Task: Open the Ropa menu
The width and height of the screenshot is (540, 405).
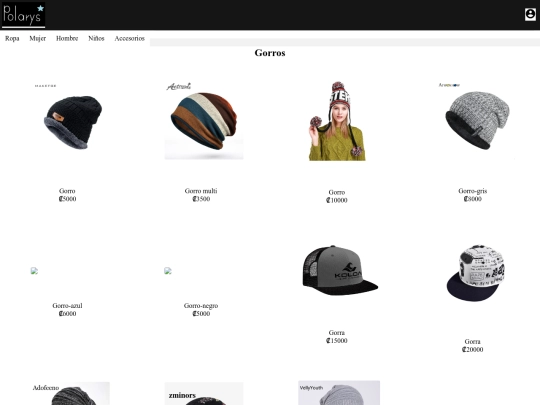Action: pyautogui.click(x=12, y=38)
